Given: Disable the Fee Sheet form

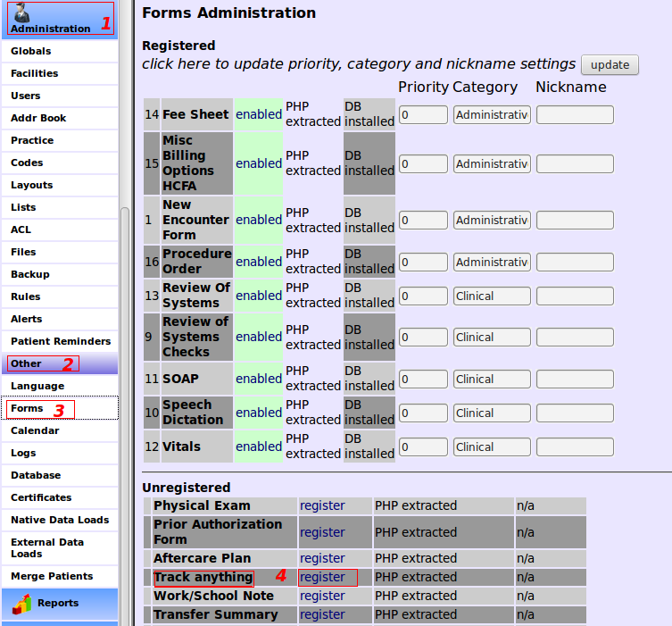Looking at the screenshot, I should [x=259, y=114].
